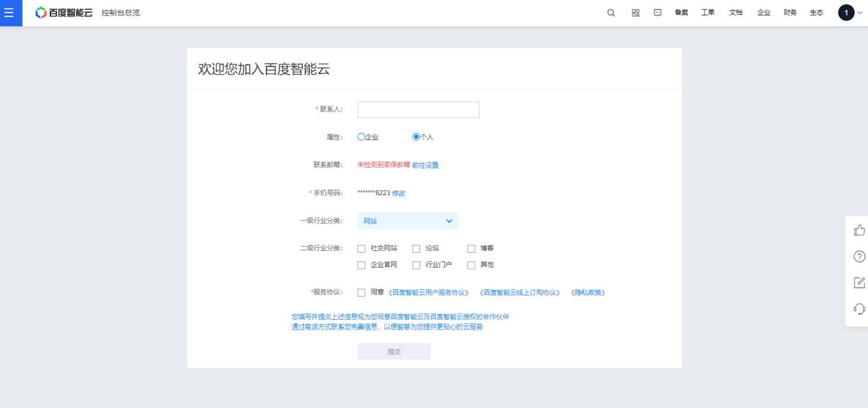Click the edit note sidebar icon

859,282
